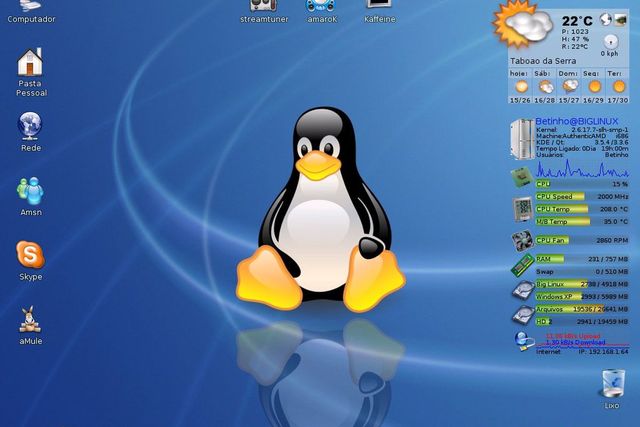This screenshot has width=640, height=427.
Task: Click the CPU usage bar showing 15 %
Action: pos(582,184)
